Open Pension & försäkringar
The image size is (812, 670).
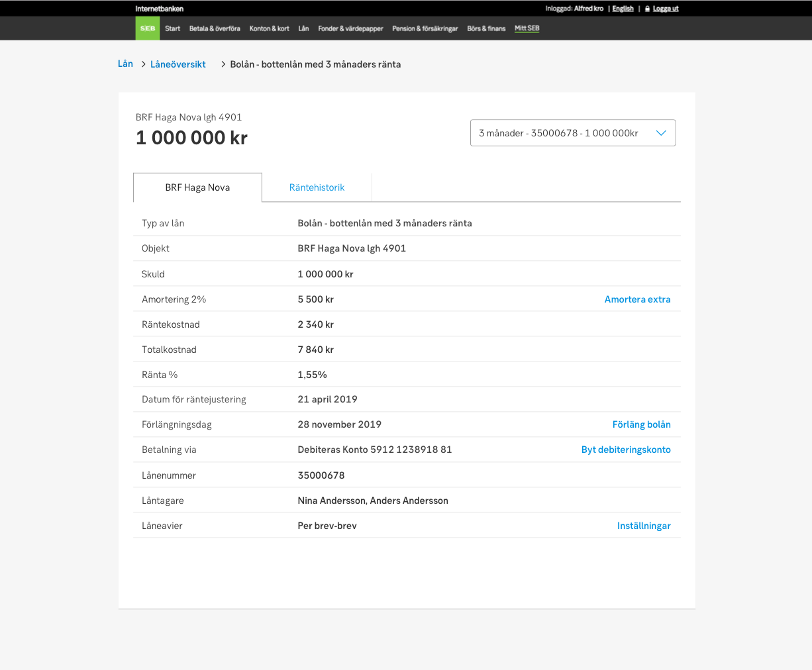click(425, 28)
